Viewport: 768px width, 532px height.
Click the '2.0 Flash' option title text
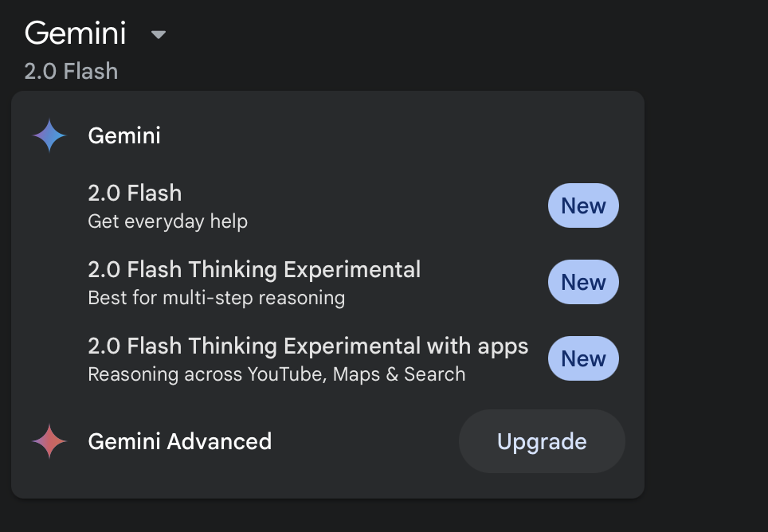point(135,194)
